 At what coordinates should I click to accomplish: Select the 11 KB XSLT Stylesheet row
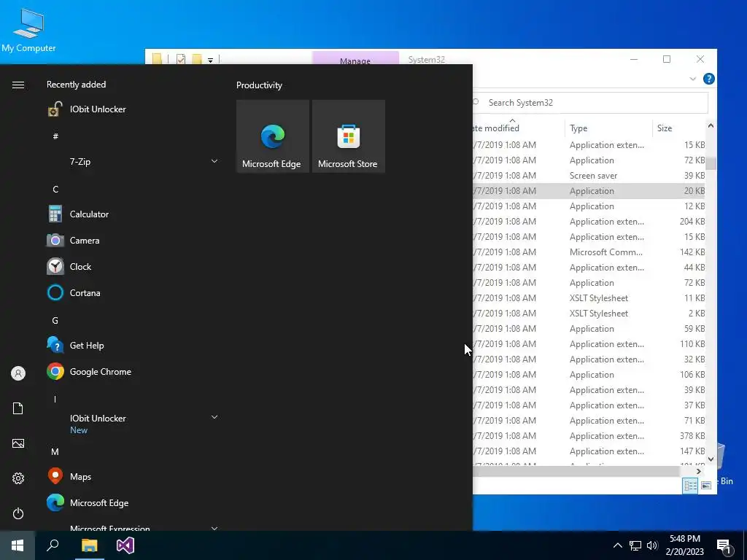coord(589,298)
